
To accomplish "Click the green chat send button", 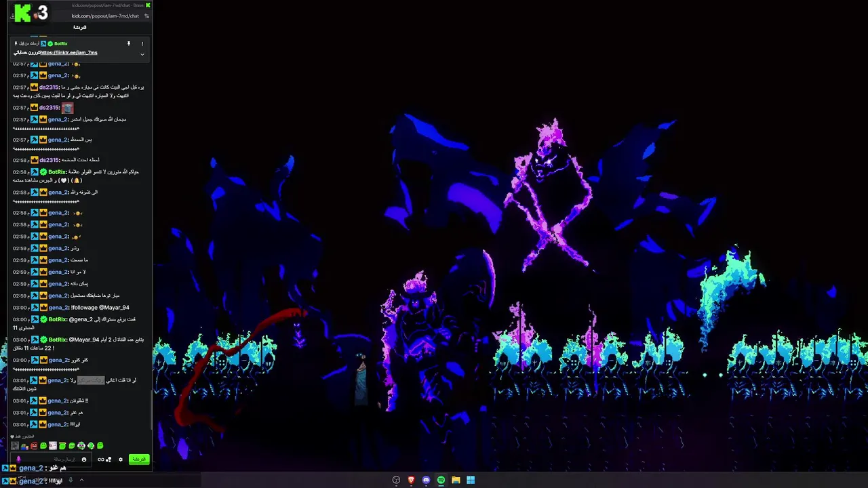I will tap(139, 460).
